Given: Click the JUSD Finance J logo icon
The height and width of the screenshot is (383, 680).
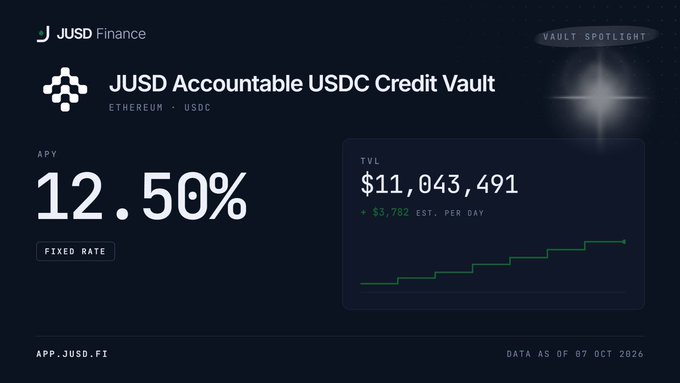Looking at the screenshot, I should click(x=43, y=34).
